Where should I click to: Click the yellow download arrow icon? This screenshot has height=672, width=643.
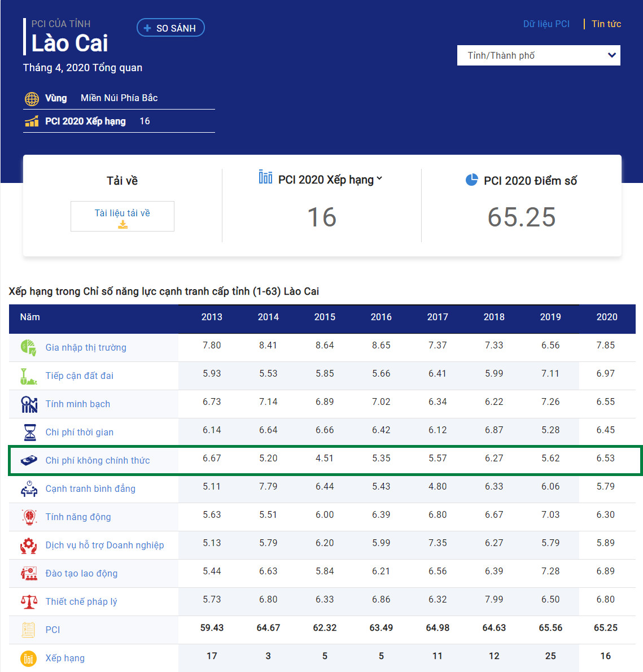(x=123, y=224)
